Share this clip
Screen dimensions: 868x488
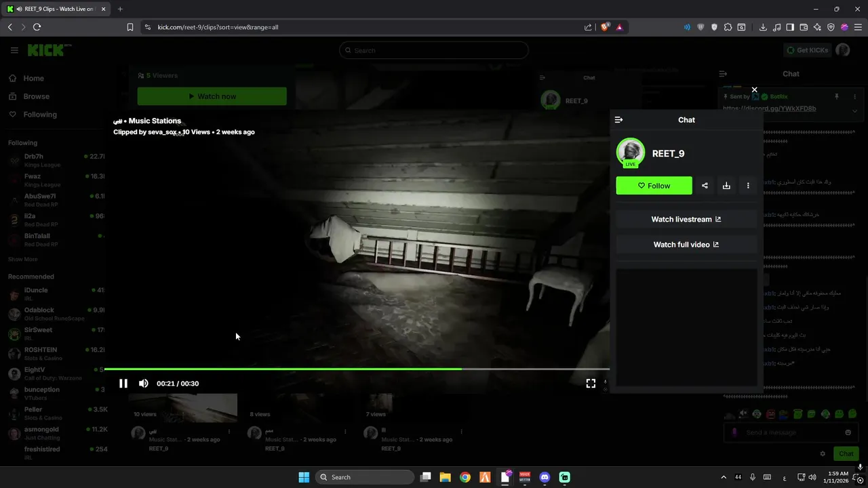coord(705,186)
